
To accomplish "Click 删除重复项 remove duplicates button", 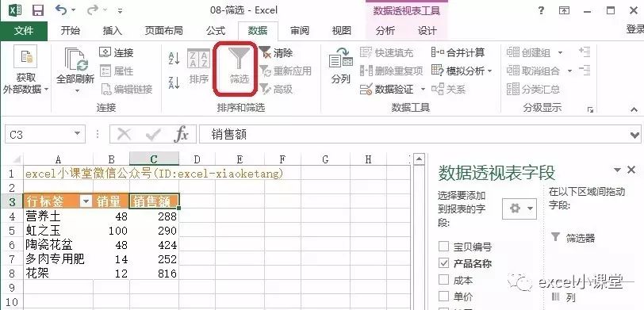I will (392, 71).
